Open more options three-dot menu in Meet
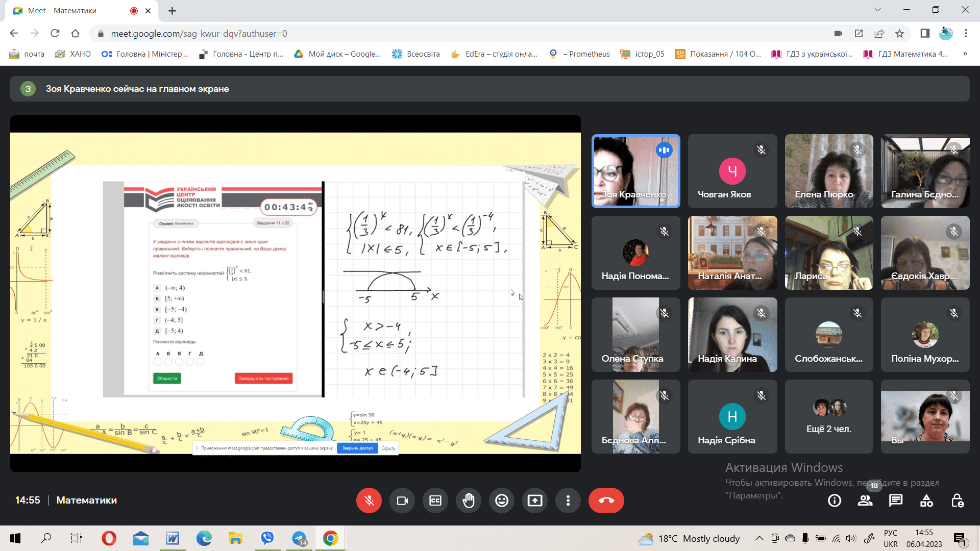This screenshot has height=551, width=980. pyautogui.click(x=568, y=500)
